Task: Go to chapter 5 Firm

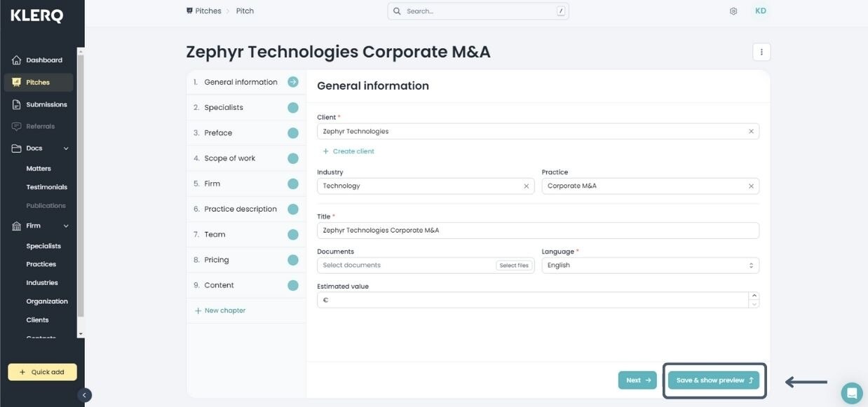Action: click(x=246, y=184)
